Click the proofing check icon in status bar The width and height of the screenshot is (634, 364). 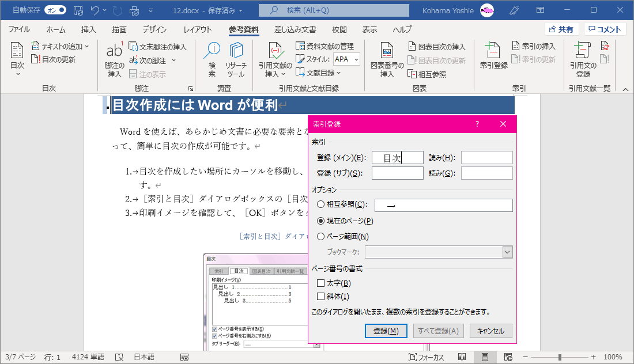119,357
